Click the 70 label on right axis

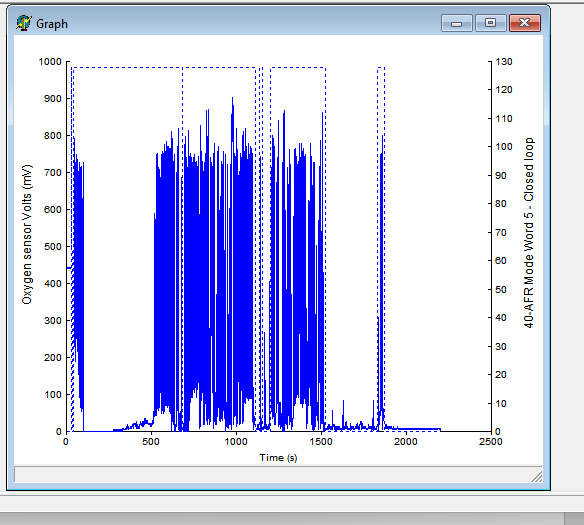[501, 233]
